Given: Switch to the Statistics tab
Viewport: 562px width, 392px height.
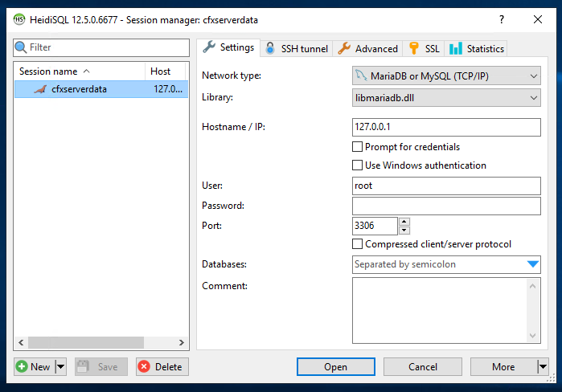Looking at the screenshot, I should tap(476, 48).
